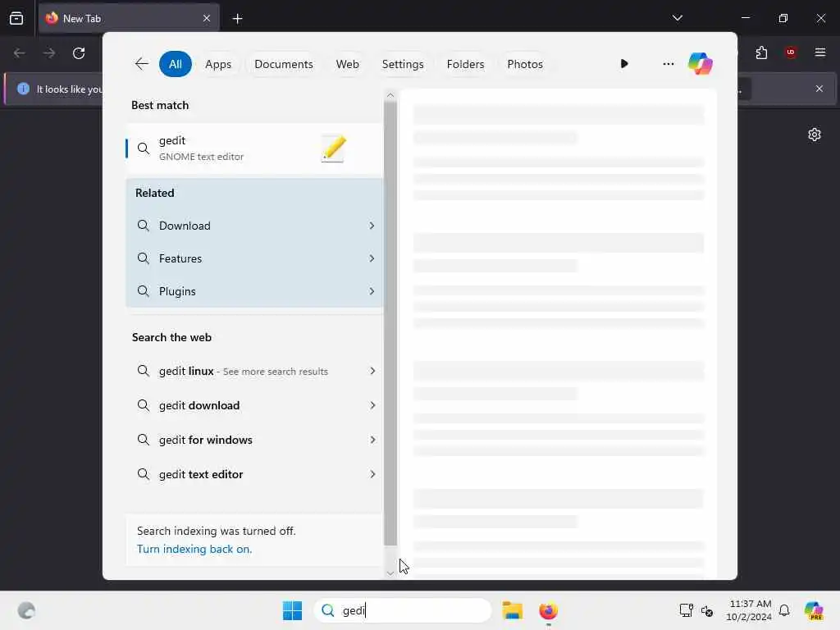Open the notifications bell in system tray
840x630 pixels.
point(784,610)
